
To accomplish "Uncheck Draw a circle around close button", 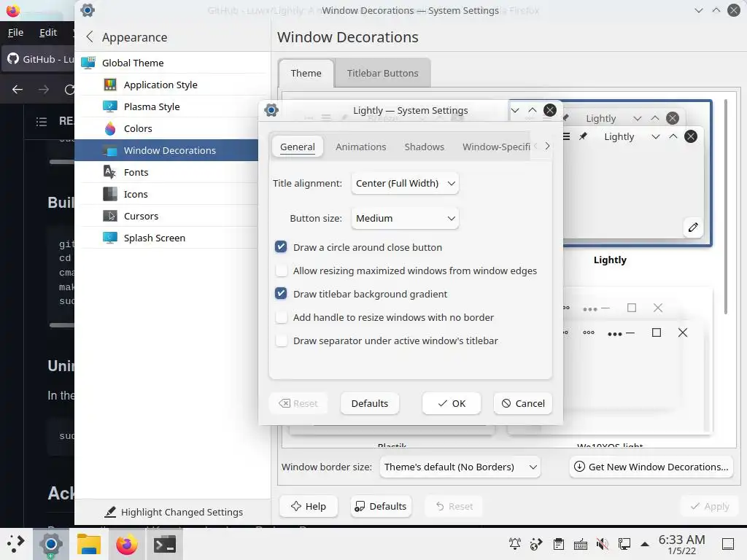I will [x=281, y=246].
